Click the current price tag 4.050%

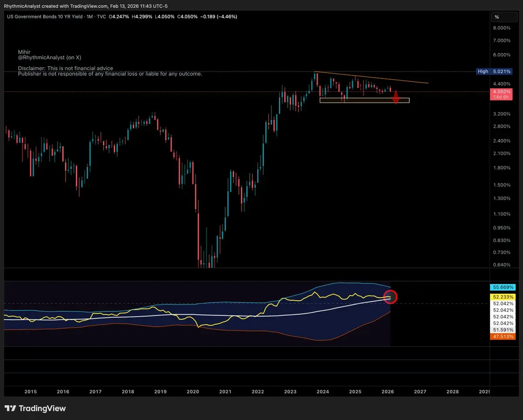click(x=502, y=91)
